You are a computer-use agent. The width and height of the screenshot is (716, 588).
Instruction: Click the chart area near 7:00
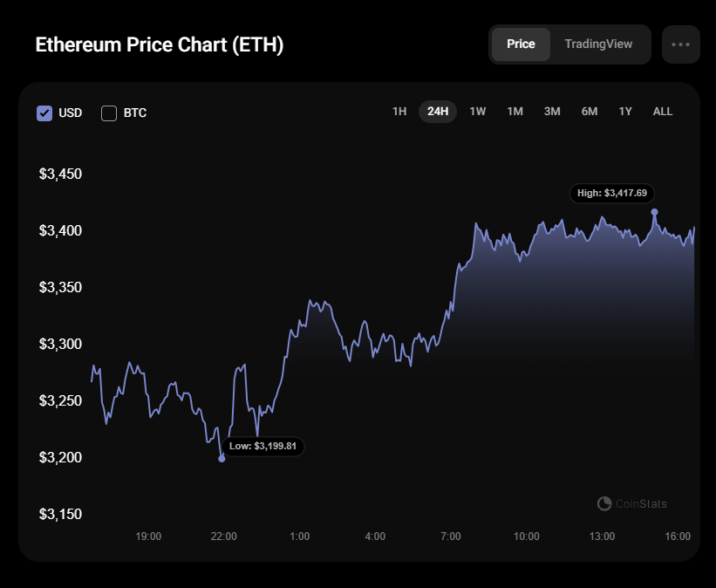click(x=450, y=305)
